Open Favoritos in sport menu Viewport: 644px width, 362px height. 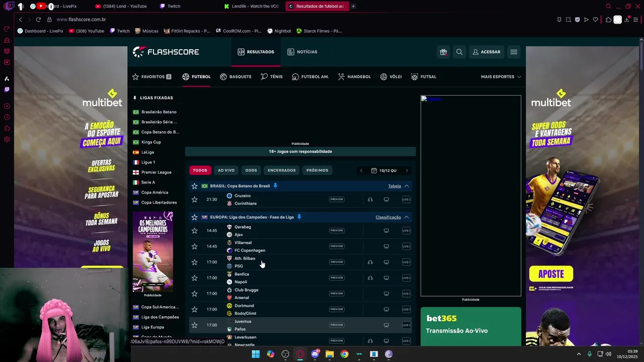[152, 76]
